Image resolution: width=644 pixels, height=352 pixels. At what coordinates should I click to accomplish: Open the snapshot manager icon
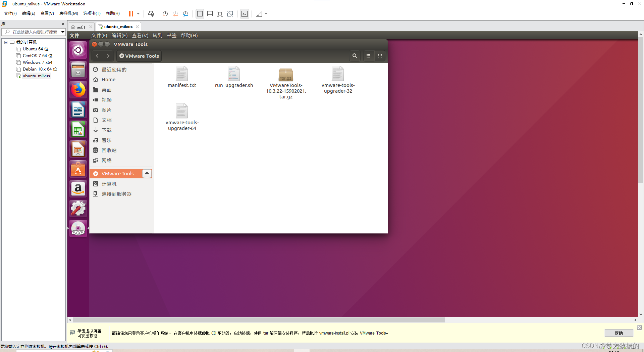point(186,14)
